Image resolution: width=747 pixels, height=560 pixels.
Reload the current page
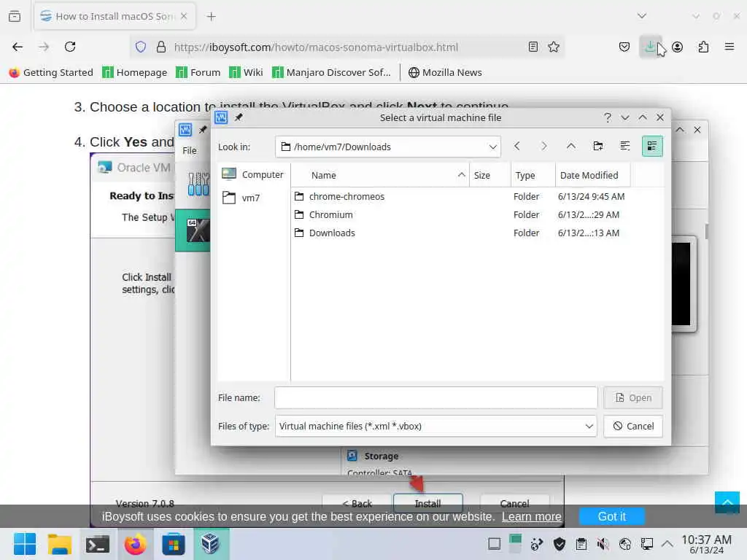click(x=70, y=47)
